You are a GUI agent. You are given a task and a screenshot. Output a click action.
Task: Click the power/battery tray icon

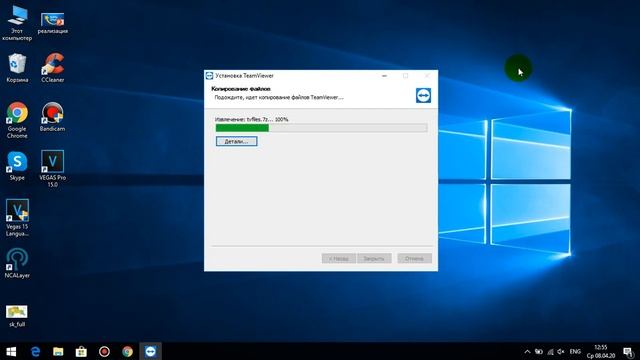tap(539, 351)
